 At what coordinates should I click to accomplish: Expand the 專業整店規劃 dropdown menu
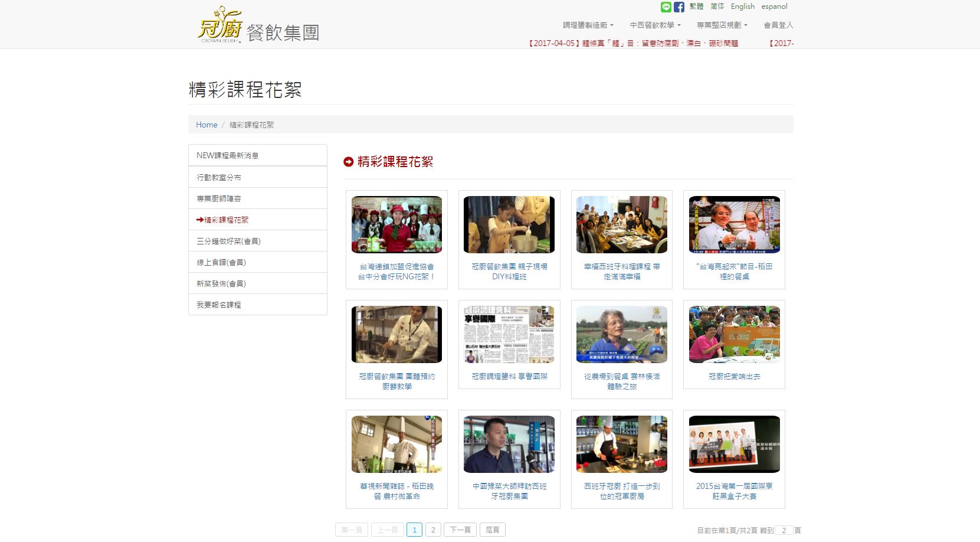point(722,25)
